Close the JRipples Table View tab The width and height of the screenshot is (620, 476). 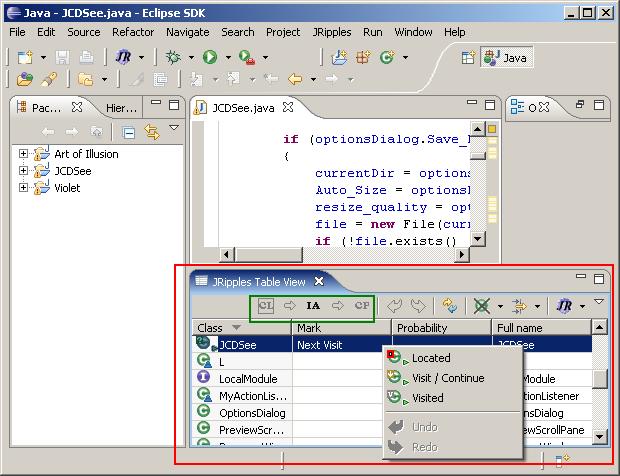(x=319, y=281)
